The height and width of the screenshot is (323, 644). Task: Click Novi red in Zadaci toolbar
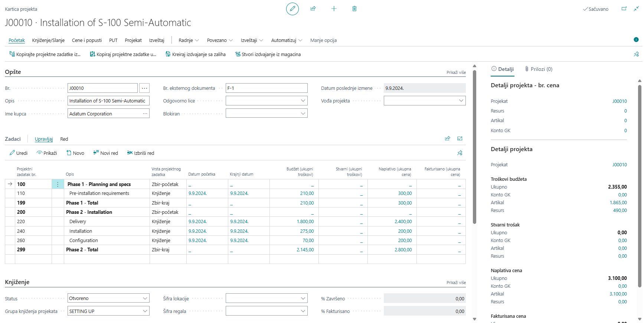(105, 153)
